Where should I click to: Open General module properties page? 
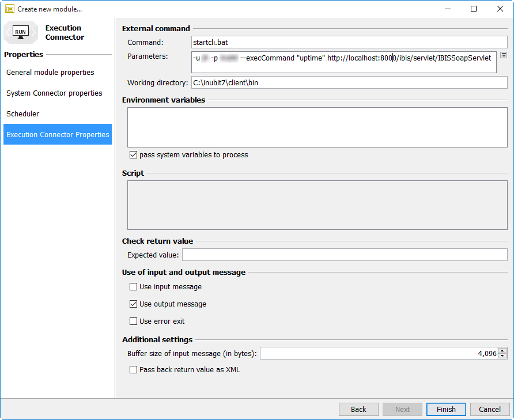point(50,73)
